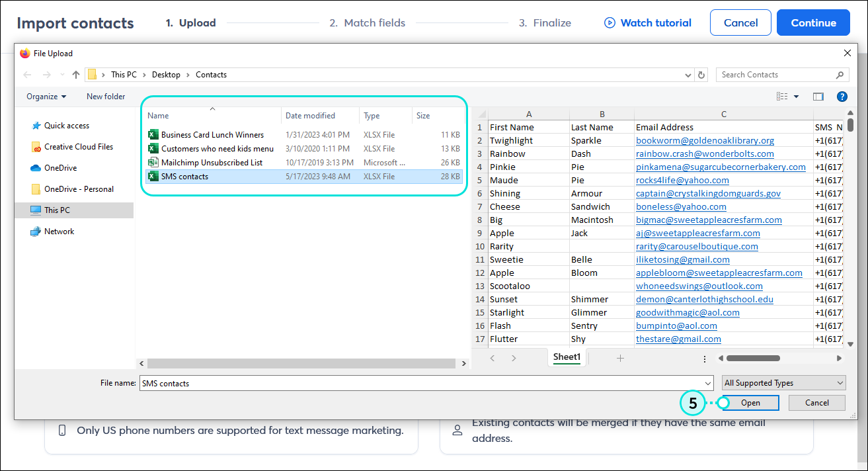Click Cancel button in File Upload dialog
868x471 pixels.
[817, 403]
